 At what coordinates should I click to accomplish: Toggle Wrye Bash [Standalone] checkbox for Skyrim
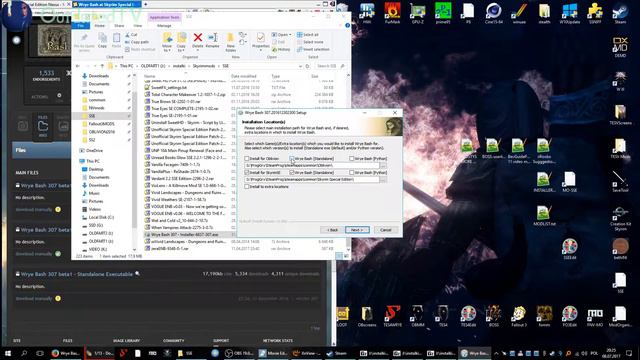[x=292, y=173]
